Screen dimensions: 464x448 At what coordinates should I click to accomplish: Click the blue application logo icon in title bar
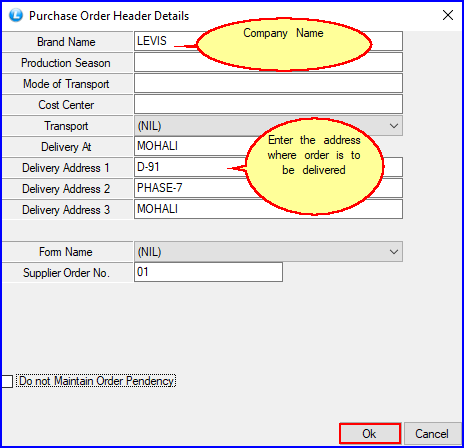(x=16, y=15)
